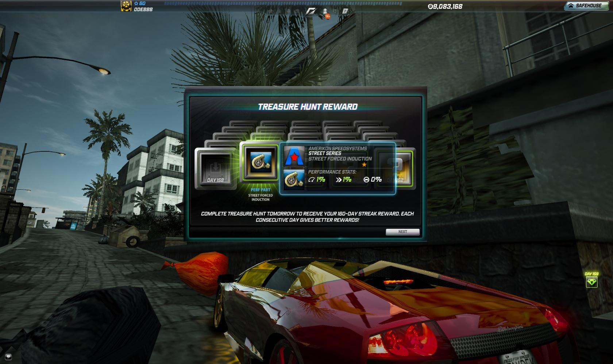The height and width of the screenshot is (364, 613).
Task: Click the top speed double-chevron stat icon
Action: point(339,179)
